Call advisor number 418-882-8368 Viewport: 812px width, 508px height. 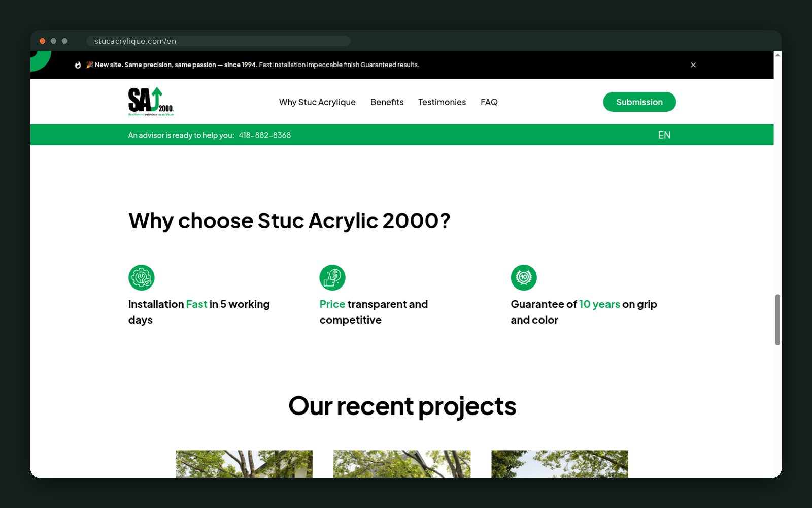tap(265, 135)
